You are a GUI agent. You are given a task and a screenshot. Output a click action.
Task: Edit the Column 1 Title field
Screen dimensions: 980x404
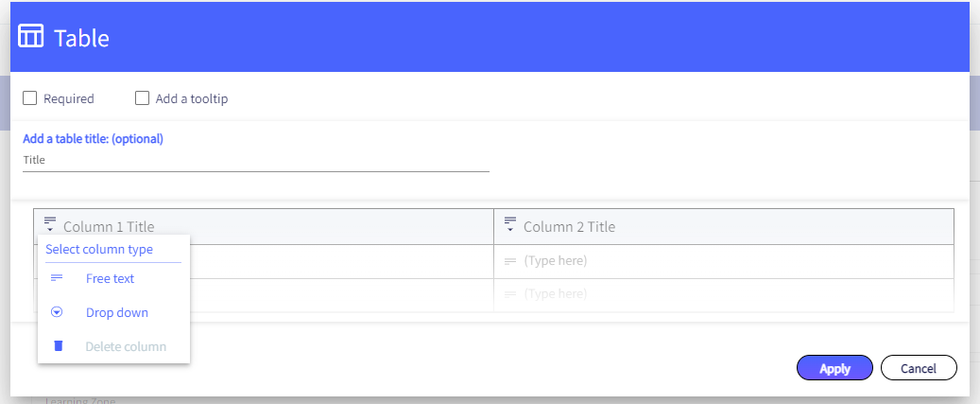pyautogui.click(x=275, y=226)
